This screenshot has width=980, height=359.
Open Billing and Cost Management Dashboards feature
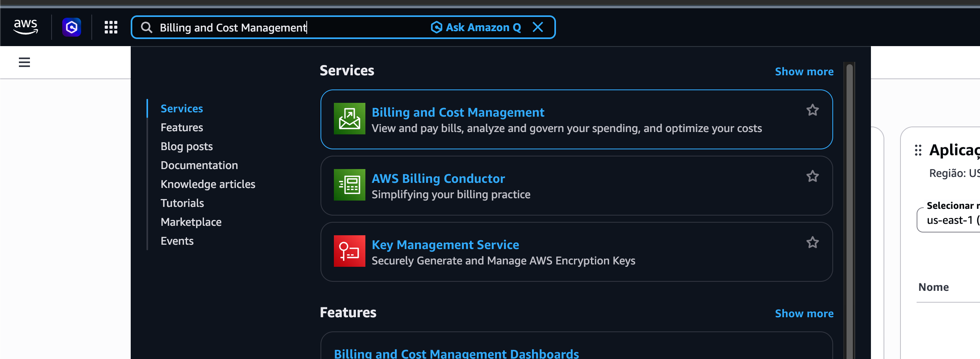click(456, 353)
